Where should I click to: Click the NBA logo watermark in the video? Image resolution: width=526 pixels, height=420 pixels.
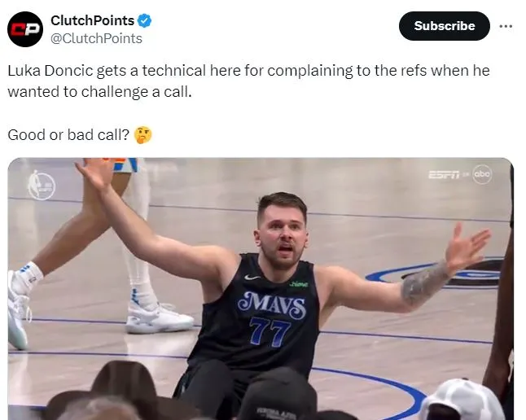42,186
